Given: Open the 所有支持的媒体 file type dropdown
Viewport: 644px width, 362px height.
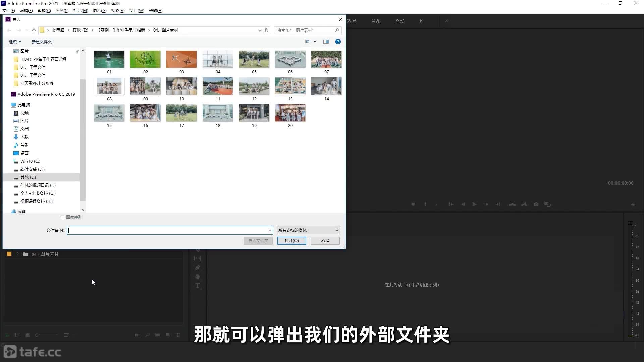Looking at the screenshot, I should [x=308, y=230].
